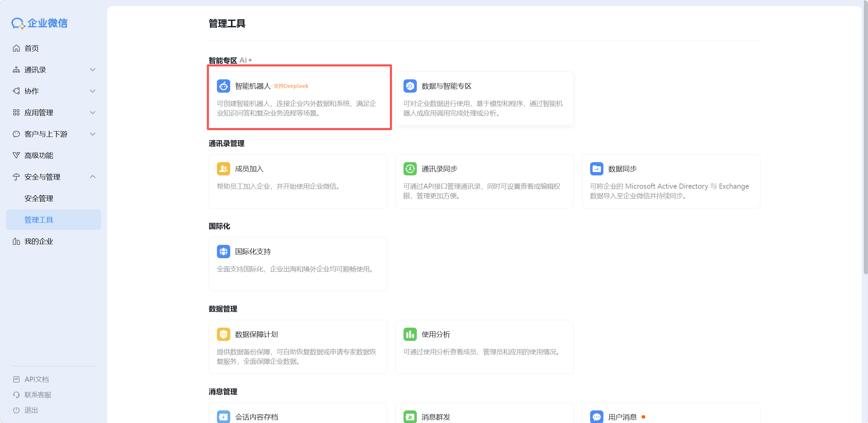Screen dimensions: 868x423
Task: Click the 消息群发 icon
Action: pos(410,417)
